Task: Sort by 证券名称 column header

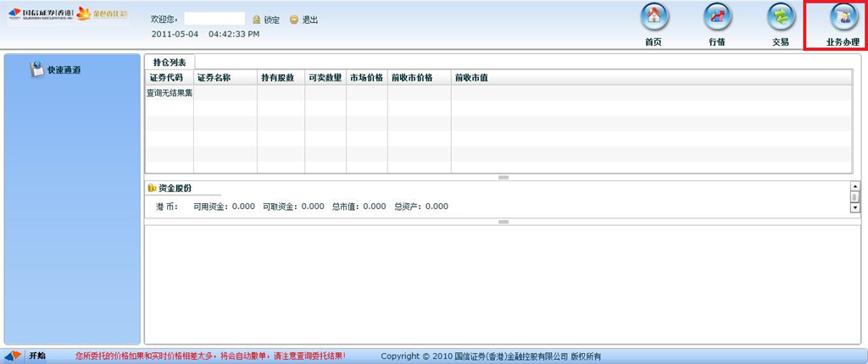Action: pos(214,78)
